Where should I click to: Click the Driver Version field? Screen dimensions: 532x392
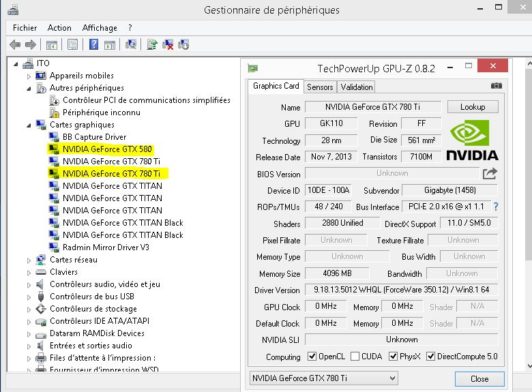coord(401,290)
